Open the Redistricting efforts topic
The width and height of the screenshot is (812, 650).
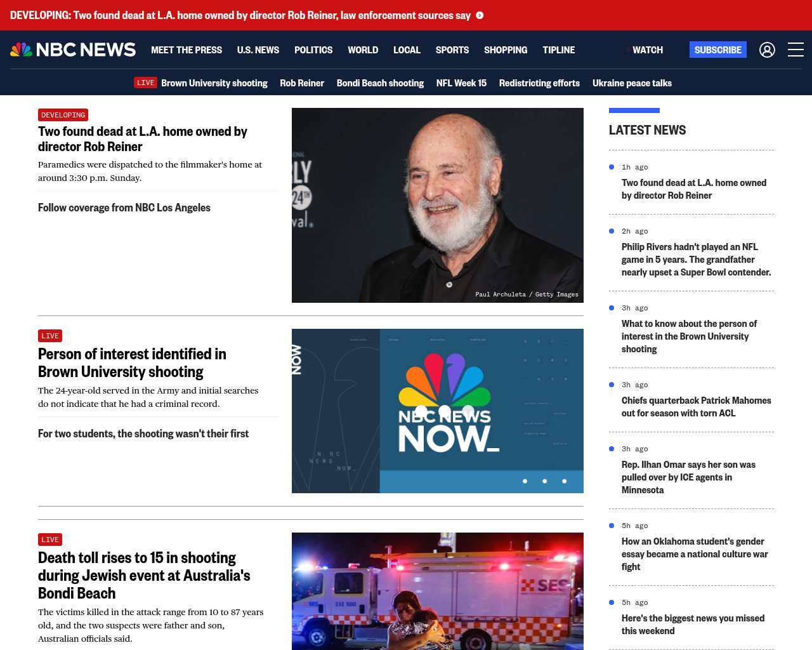(539, 83)
